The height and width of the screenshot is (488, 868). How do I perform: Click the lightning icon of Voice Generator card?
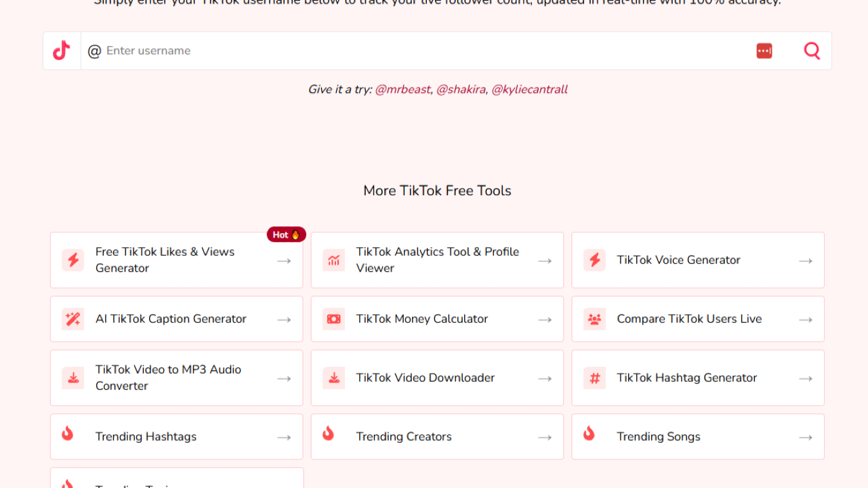[x=594, y=260]
